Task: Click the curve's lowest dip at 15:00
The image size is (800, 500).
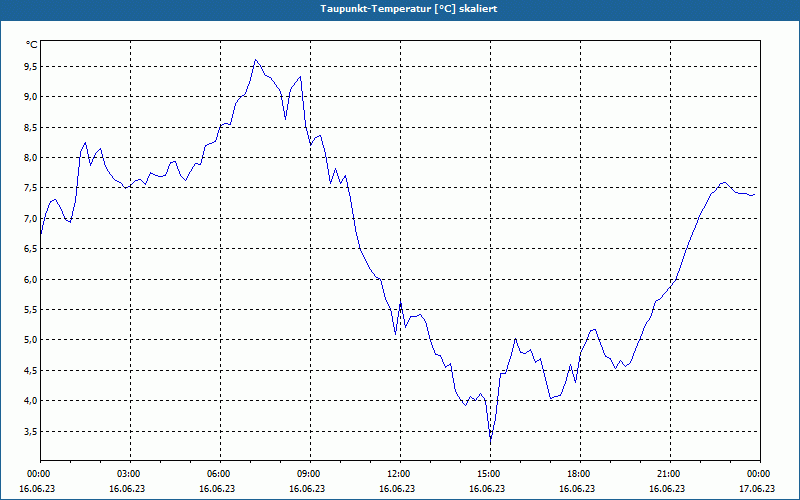Action: click(x=491, y=440)
